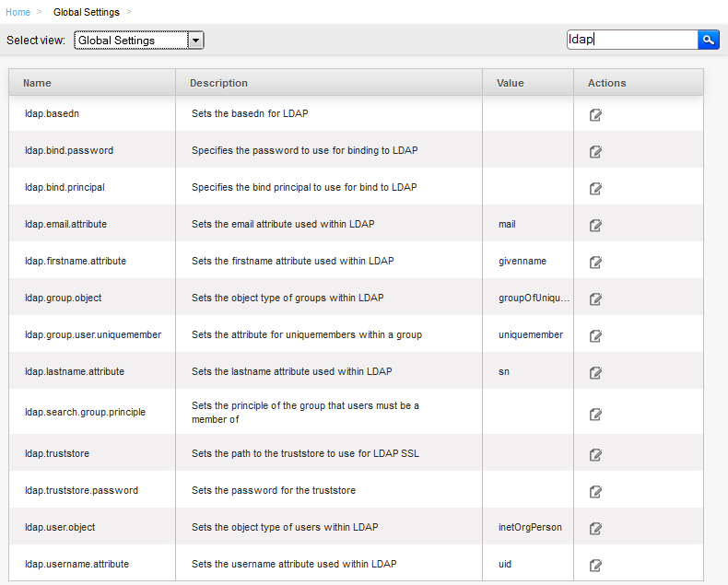Screen dimensions: 728x585
Task: Open the editor for ldap.email.attribute
Action: click(595, 225)
